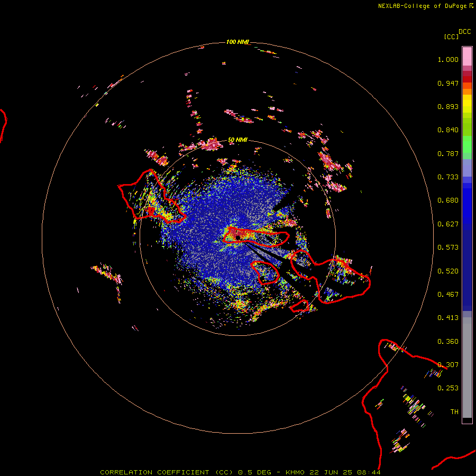Click the 0.413 color scale label
Viewport: 476px width, 476px height.
point(448,318)
